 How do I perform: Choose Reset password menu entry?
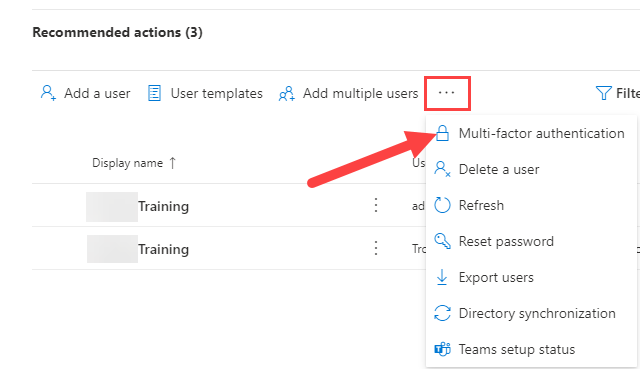(531, 241)
